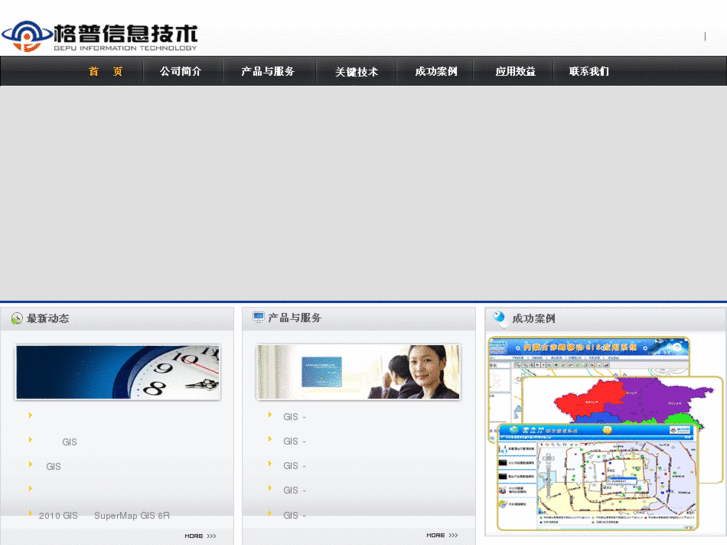Image resolution: width=727 pixels, height=545 pixels.
Task: Click the 最新动态 section heading text
Action: pos(48,319)
